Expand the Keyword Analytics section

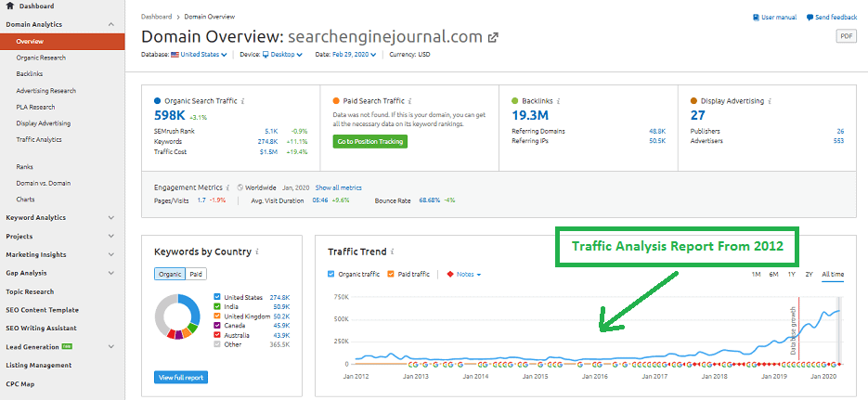pos(111,217)
